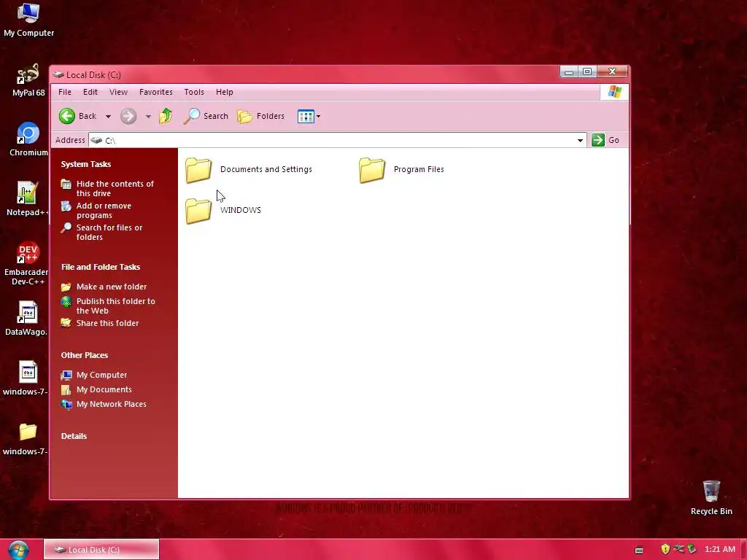Image resolution: width=747 pixels, height=560 pixels.
Task: Click Local Disk (C:) taskbar button
Action: (x=101, y=550)
